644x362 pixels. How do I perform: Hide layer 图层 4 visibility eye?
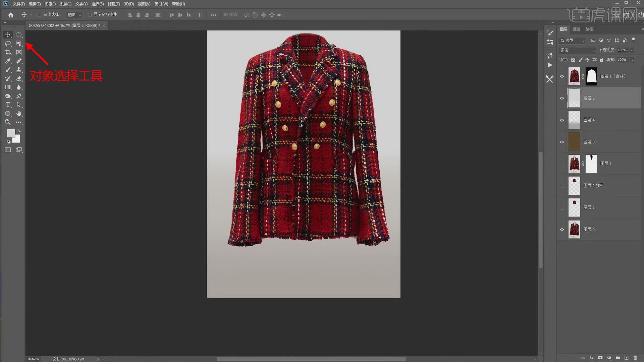click(x=562, y=120)
